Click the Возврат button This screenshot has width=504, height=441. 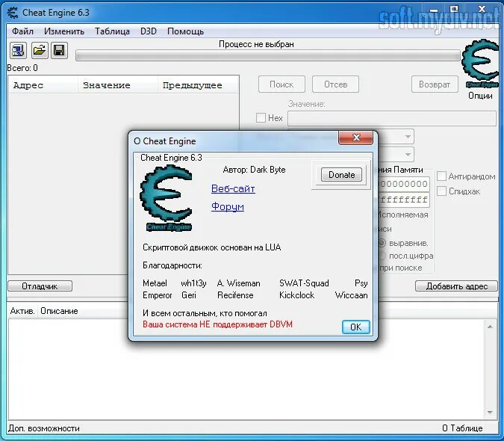tap(435, 84)
